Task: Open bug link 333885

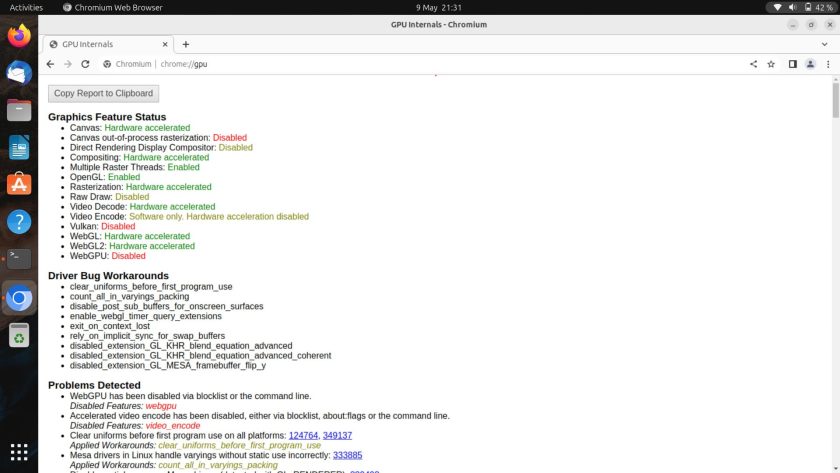Action: pos(347,455)
